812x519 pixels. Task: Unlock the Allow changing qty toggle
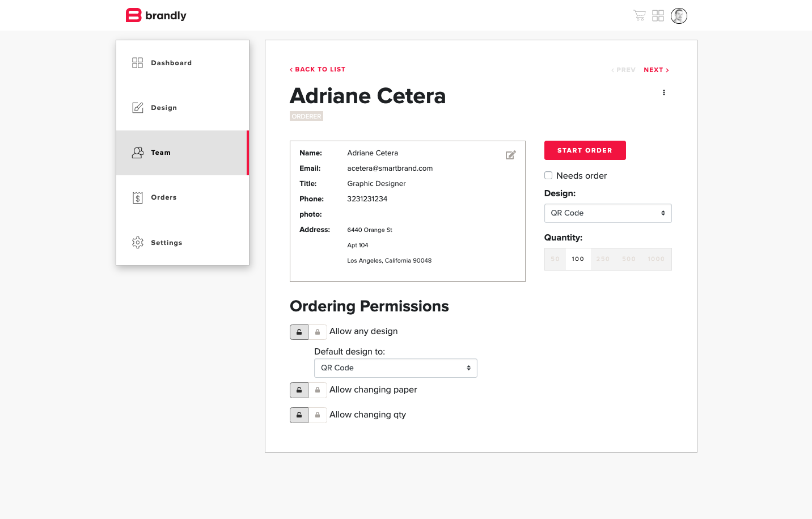(299, 415)
